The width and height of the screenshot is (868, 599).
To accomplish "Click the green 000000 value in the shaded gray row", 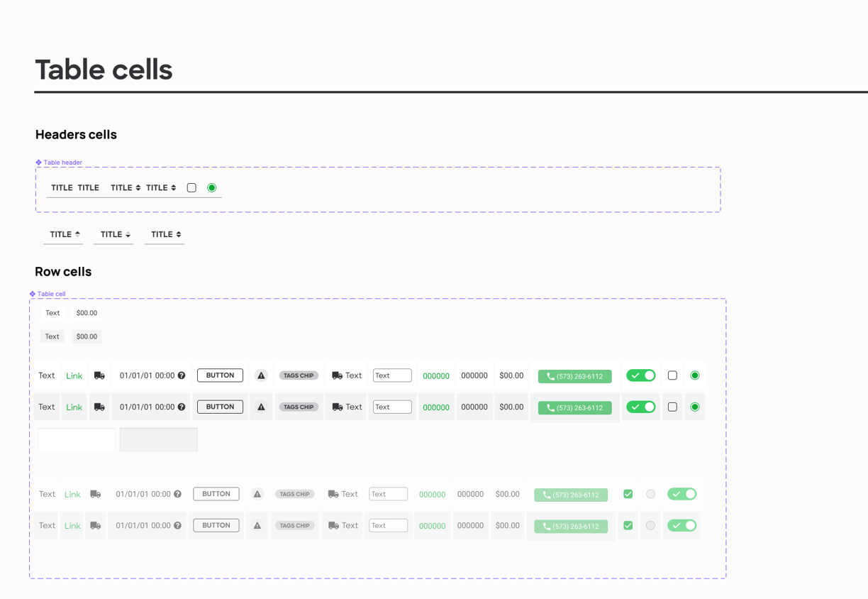I will [436, 407].
